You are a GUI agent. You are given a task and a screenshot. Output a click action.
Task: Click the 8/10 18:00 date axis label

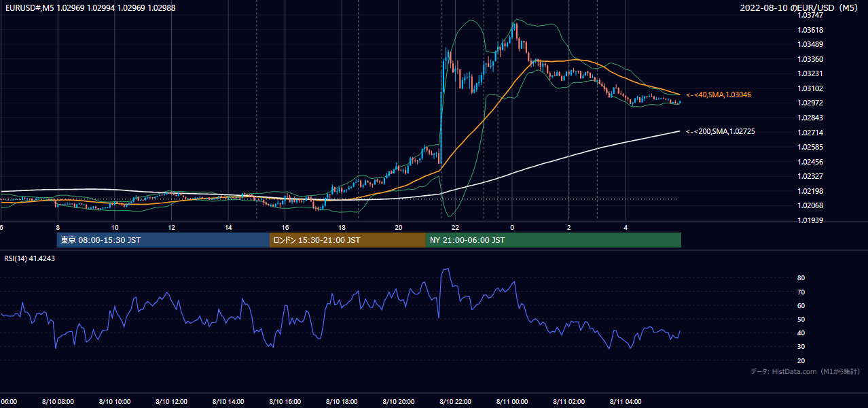tap(342, 402)
